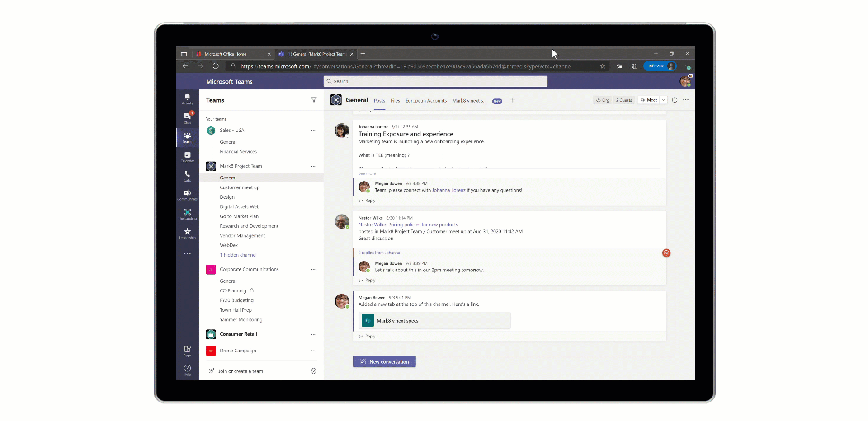Click the Mark8 Project Team logo in header
The height and width of the screenshot is (421, 868).
click(336, 100)
